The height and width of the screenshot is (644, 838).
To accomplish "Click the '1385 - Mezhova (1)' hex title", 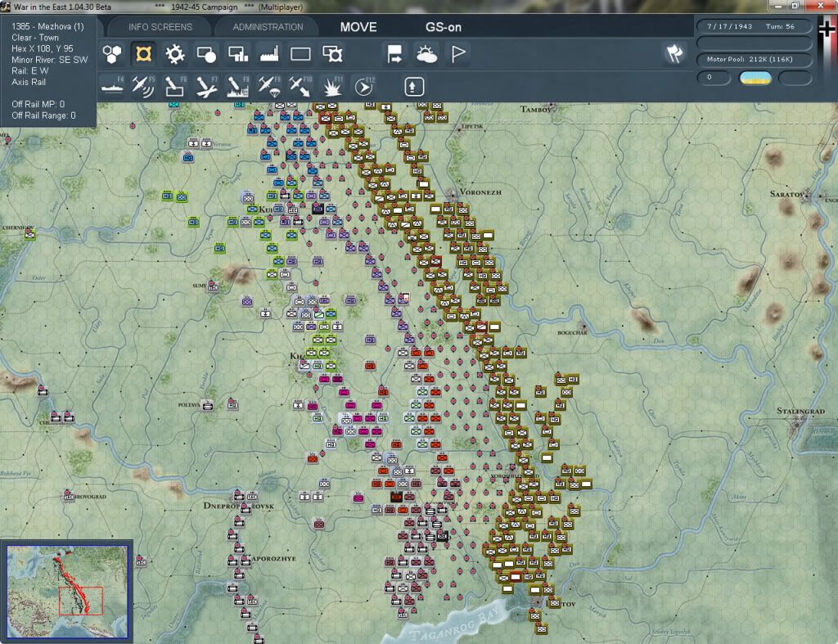I will pos(47,26).
